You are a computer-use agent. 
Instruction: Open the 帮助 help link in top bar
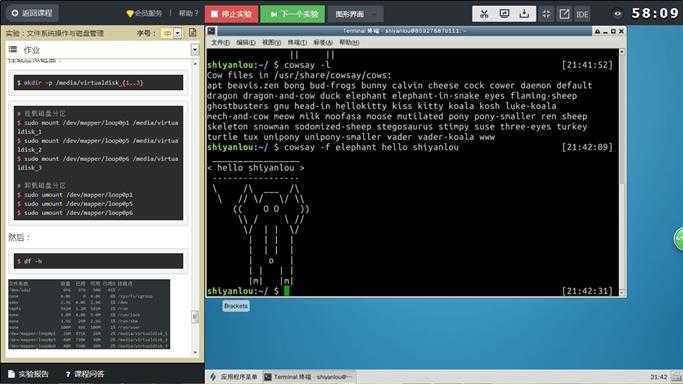tap(188, 13)
